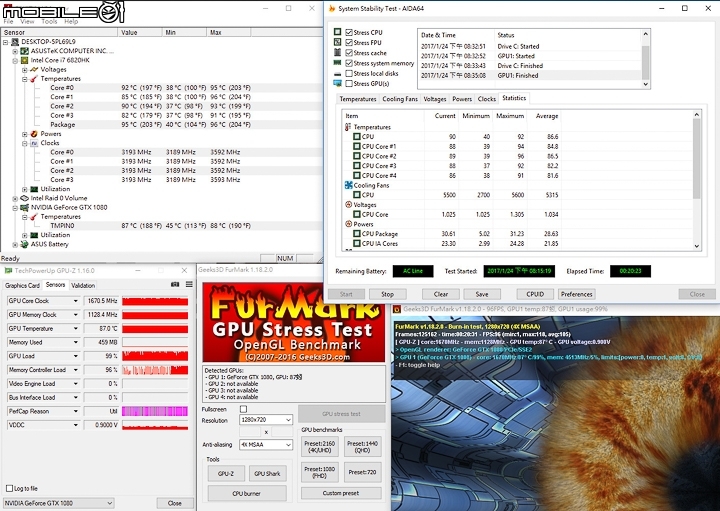720x511 pixels.
Task: Click monitor icon beside Stress GPU(s)
Action: point(338,84)
